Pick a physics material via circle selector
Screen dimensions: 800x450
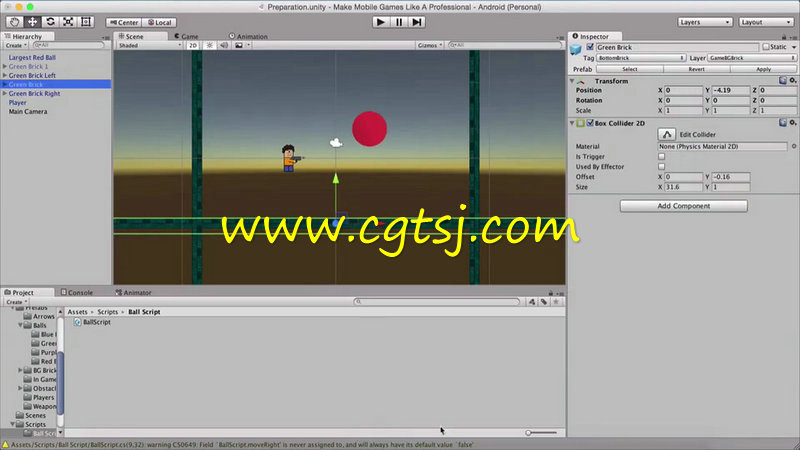coord(794,146)
